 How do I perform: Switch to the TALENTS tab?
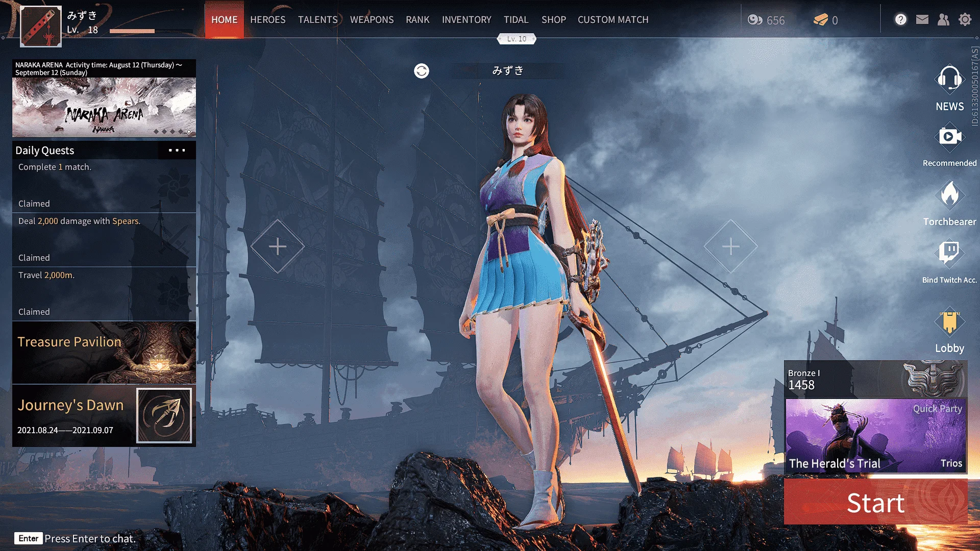318,19
